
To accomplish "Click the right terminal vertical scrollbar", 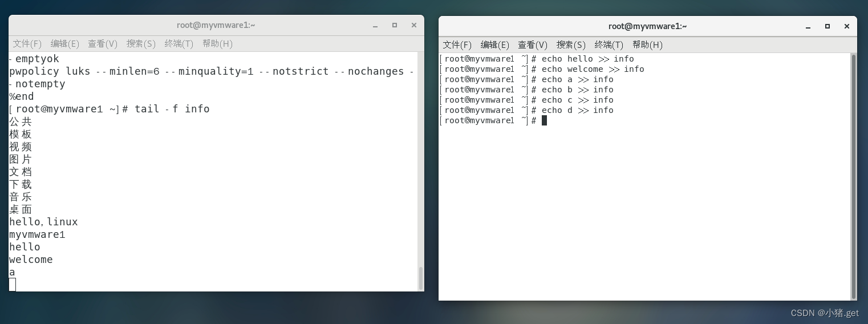I will click(854, 176).
